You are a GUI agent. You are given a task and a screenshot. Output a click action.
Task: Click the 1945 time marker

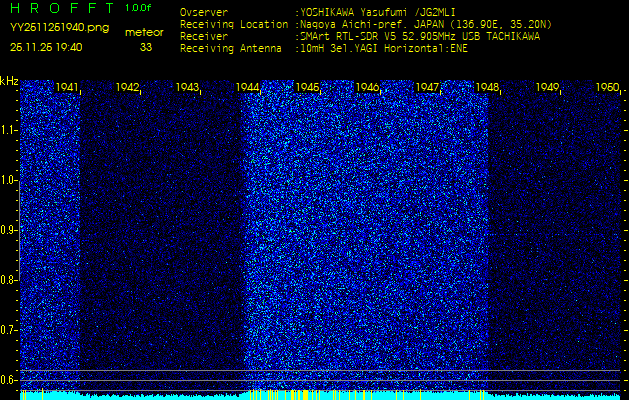pos(308,87)
